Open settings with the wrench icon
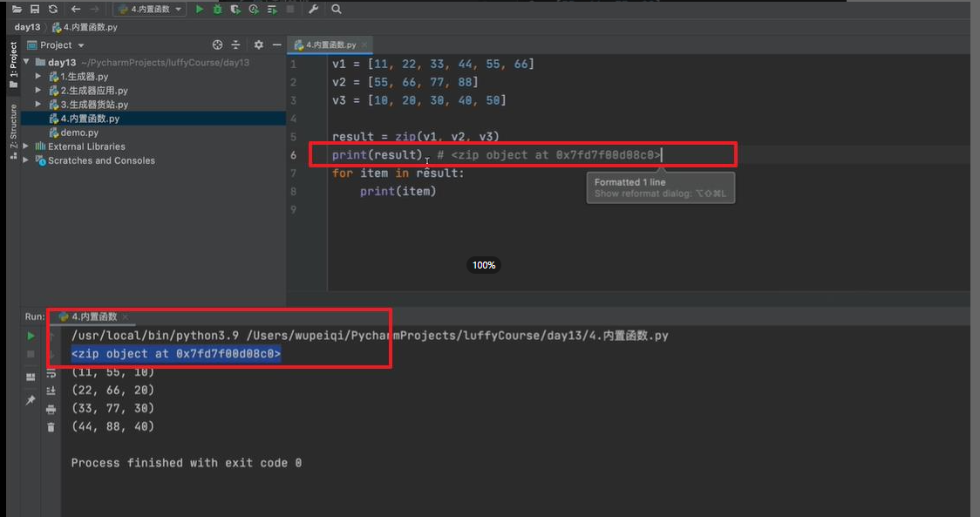This screenshot has height=517, width=980. pos(314,9)
